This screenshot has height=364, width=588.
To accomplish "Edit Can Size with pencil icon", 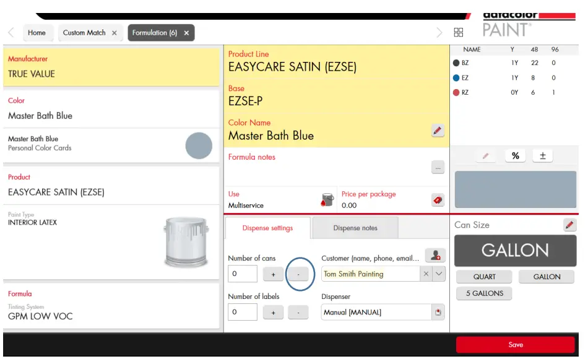I will (569, 225).
